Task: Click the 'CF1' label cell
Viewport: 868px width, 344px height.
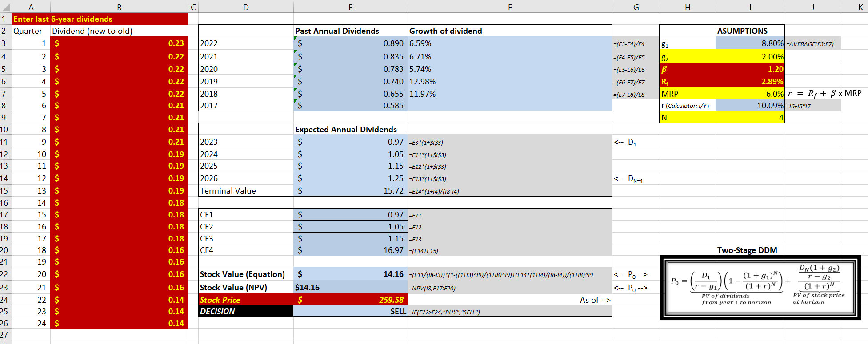Action: (x=246, y=214)
